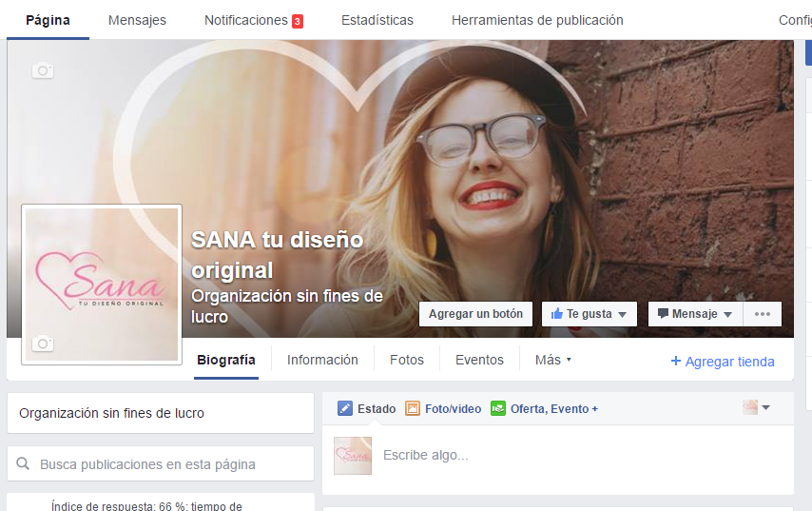Open the Más dropdown tab
The width and height of the screenshot is (812, 511).
pos(553,360)
